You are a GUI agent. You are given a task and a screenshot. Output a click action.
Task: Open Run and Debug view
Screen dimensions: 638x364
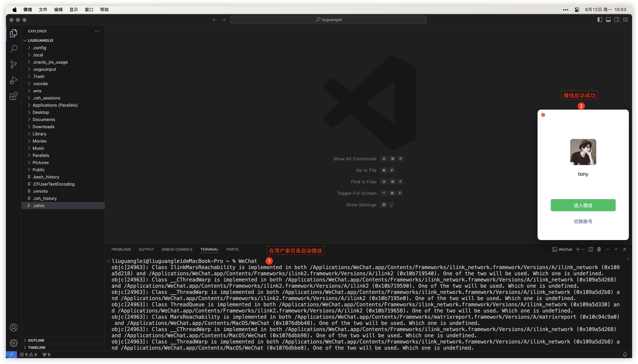pos(14,80)
